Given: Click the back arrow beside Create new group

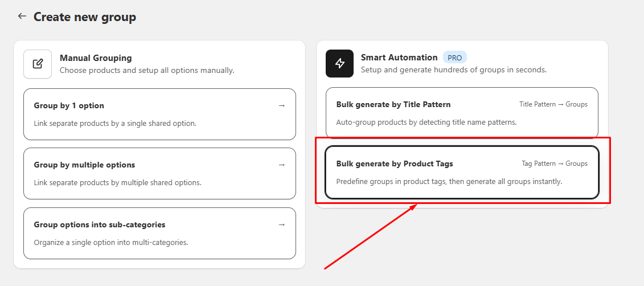Looking at the screenshot, I should click(x=22, y=17).
